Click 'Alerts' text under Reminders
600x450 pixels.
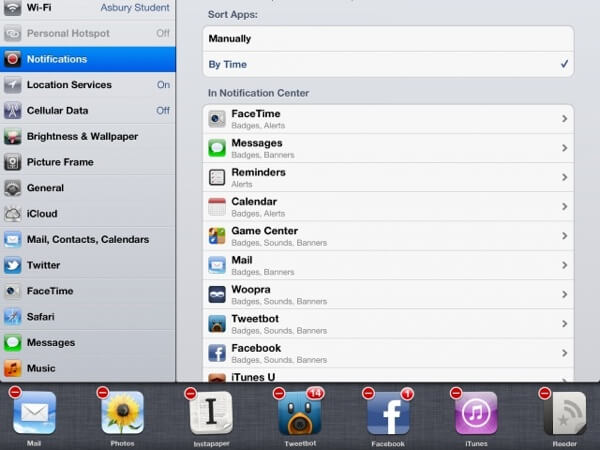click(242, 184)
